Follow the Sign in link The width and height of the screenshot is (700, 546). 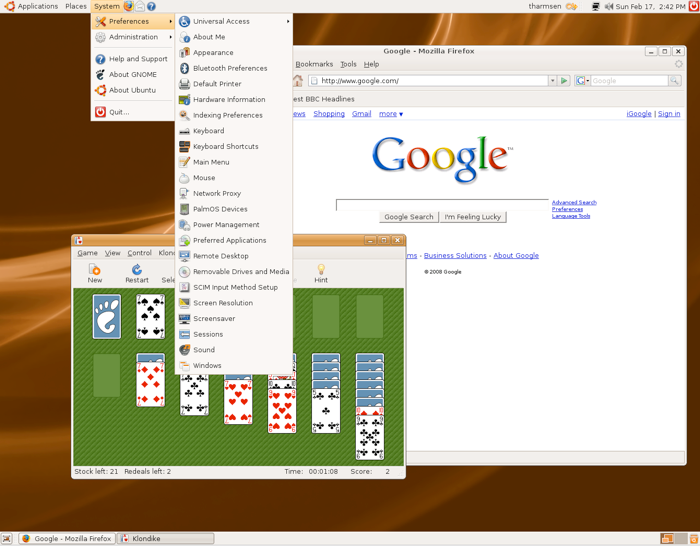point(669,114)
